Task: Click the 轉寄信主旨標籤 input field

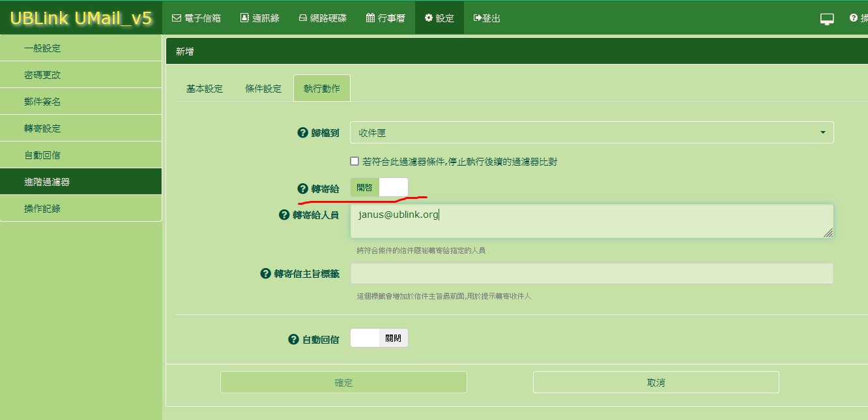Action: (x=591, y=274)
